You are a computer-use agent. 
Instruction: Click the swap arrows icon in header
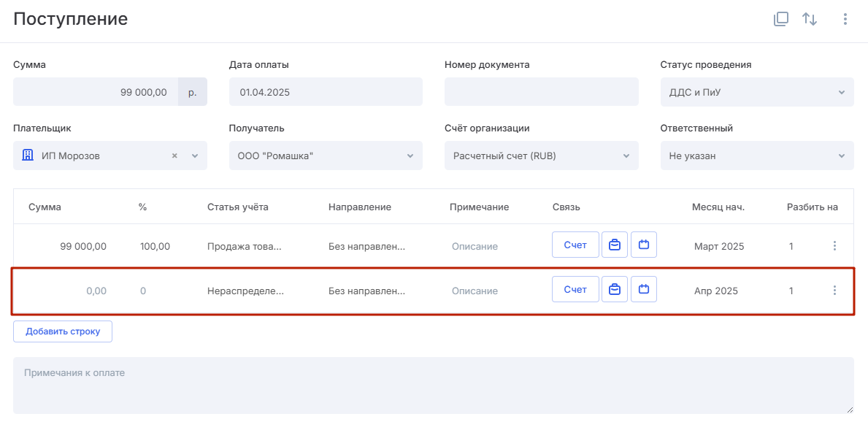click(x=810, y=19)
